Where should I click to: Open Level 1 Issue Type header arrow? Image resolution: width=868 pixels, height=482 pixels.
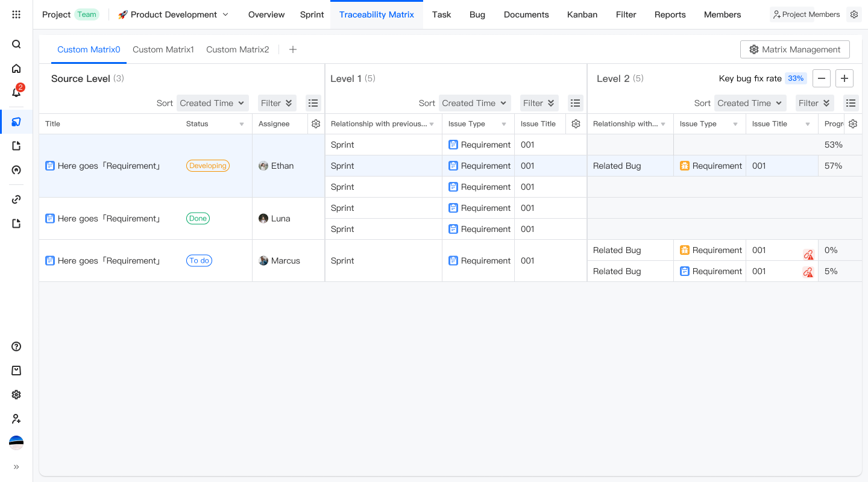point(504,124)
